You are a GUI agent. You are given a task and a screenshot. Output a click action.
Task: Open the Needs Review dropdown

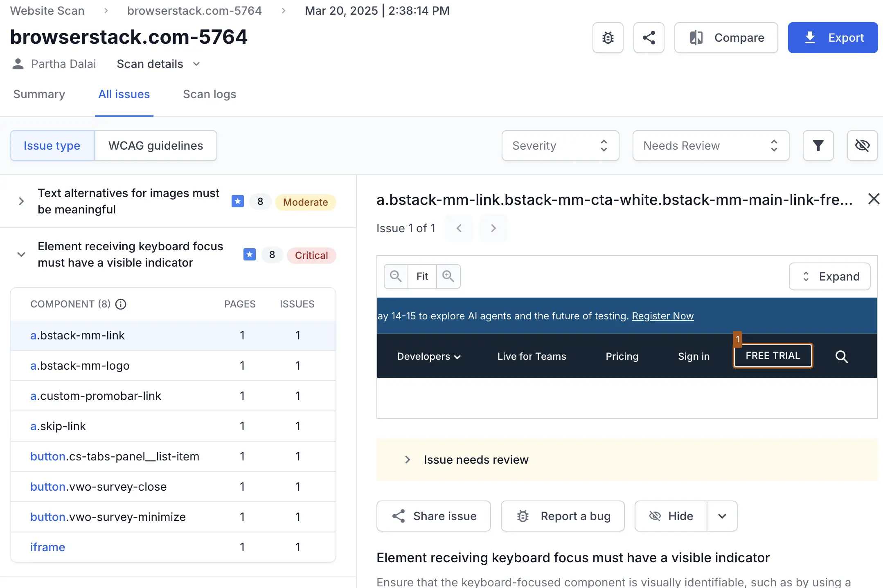coord(710,146)
